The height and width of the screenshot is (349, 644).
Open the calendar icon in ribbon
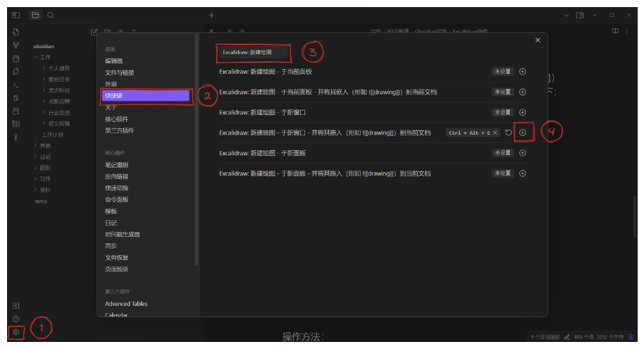tap(16, 59)
